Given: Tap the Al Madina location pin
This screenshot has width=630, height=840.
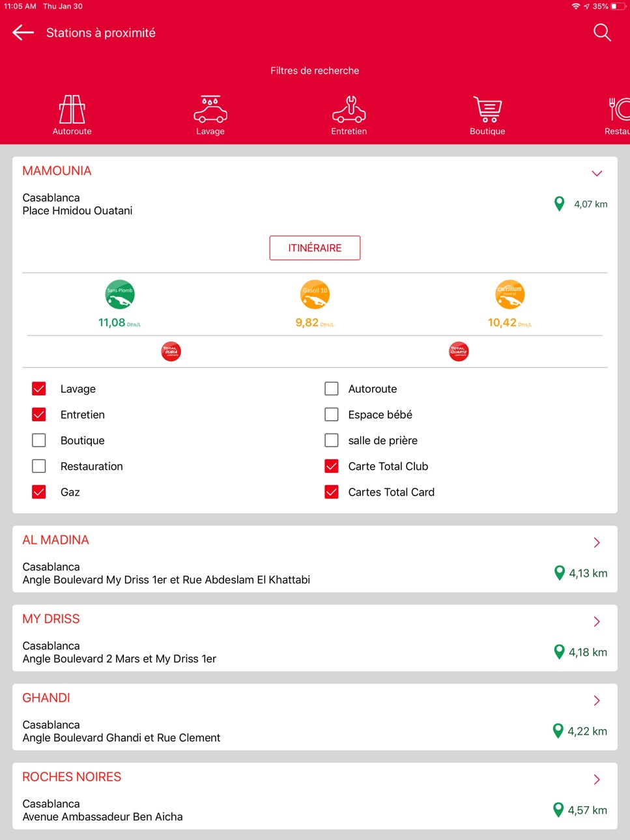Looking at the screenshot, I should (x=559, y=573).
